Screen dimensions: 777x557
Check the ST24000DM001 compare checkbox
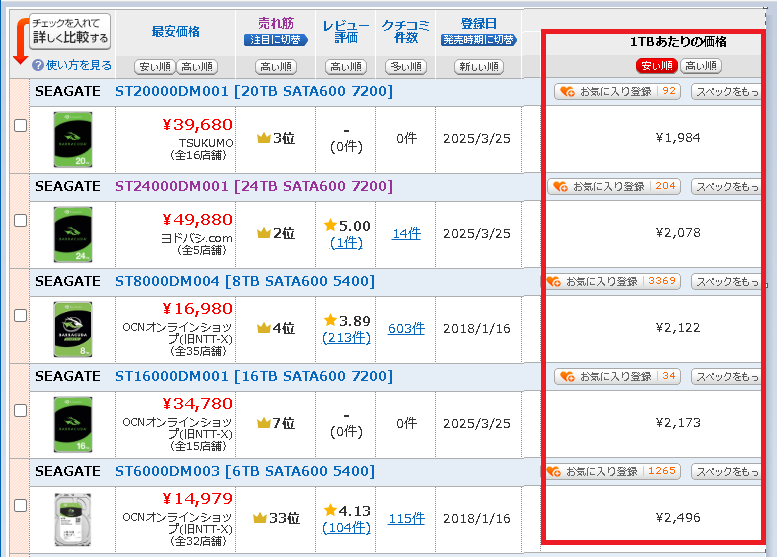coord(20,220)
